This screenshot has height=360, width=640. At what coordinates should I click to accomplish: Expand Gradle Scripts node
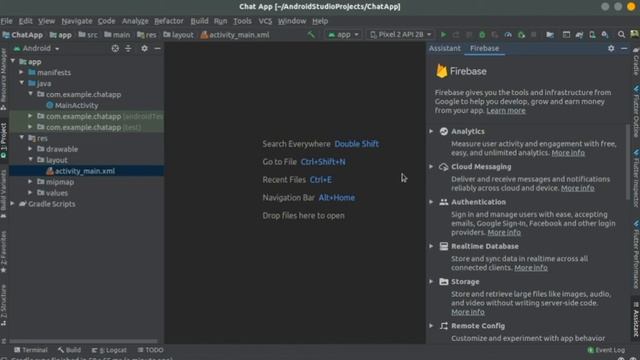pos(13,204)
